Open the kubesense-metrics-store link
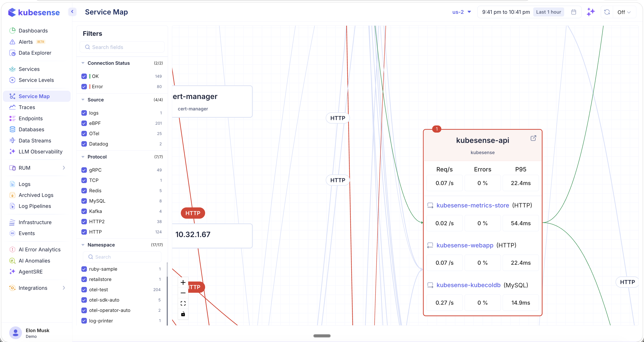This screenshot has width=644, height=342. coord(472,205)
